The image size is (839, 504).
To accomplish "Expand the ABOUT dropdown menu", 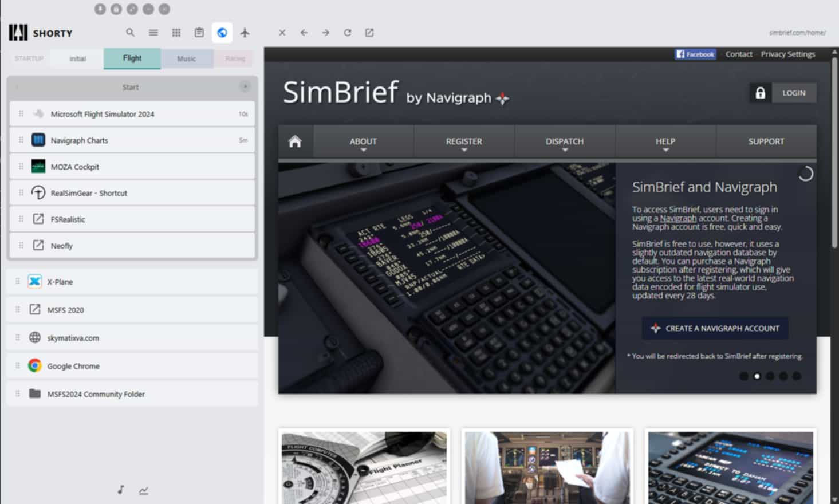I will point(363,141).
